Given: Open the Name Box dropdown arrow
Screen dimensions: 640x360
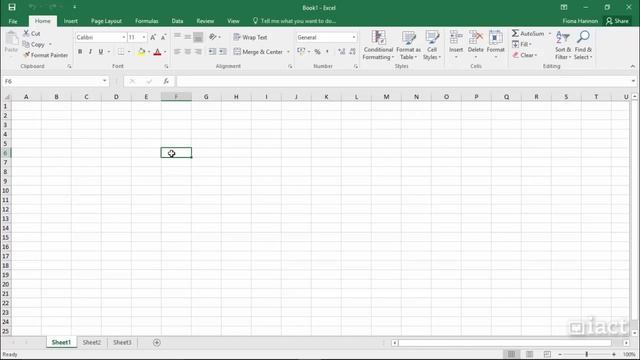Looking at the screenshot, I should pos(104,81).
